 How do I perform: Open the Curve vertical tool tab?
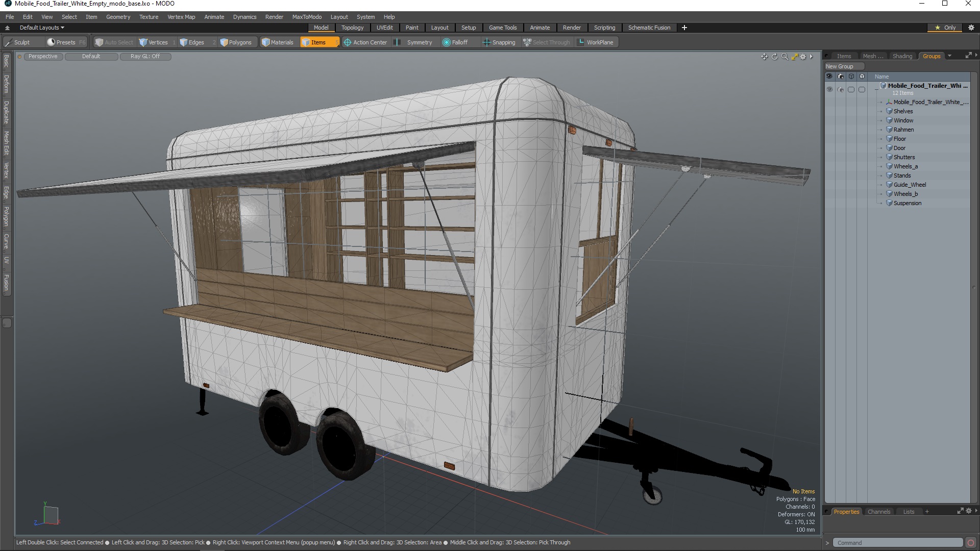[6, 241]
